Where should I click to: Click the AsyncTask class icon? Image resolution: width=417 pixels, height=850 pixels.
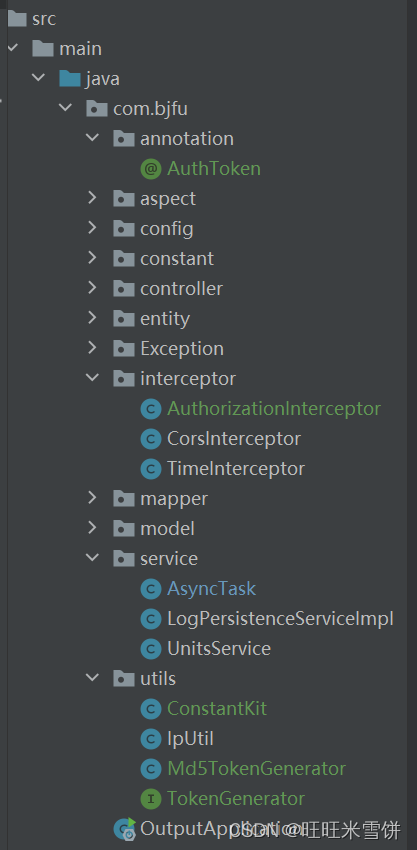(x=151, y=589)
